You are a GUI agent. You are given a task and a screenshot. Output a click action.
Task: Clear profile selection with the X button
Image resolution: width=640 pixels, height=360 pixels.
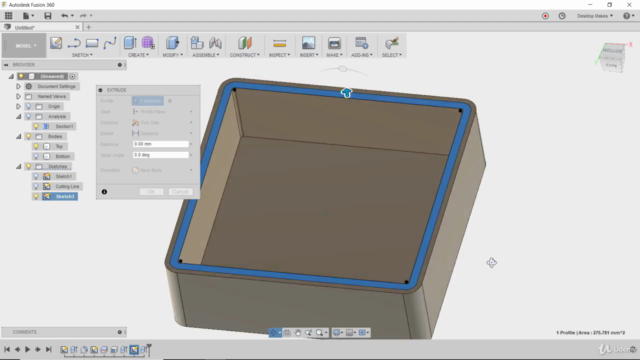[170, 101]
